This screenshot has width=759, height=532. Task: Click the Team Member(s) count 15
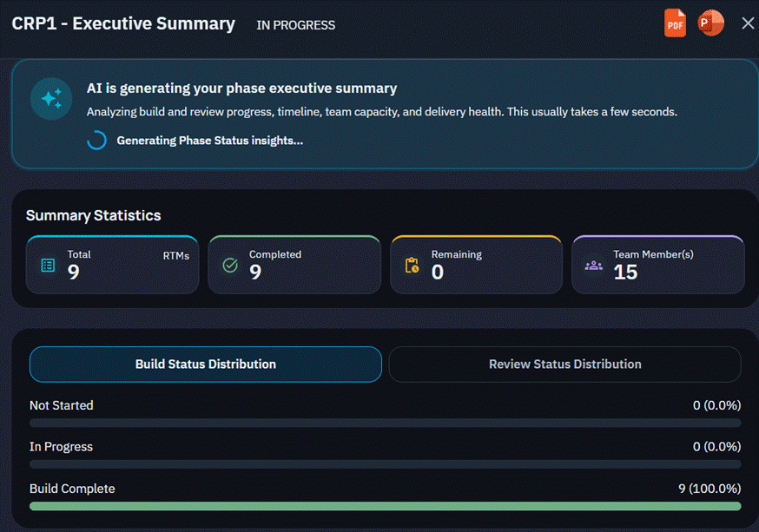(x=625, y=273)
